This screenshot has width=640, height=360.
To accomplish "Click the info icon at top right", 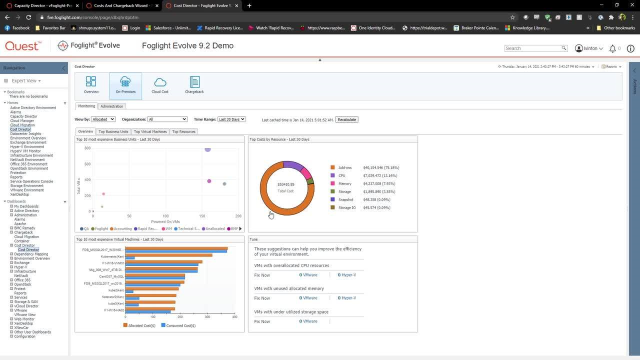I will [631, 49].
